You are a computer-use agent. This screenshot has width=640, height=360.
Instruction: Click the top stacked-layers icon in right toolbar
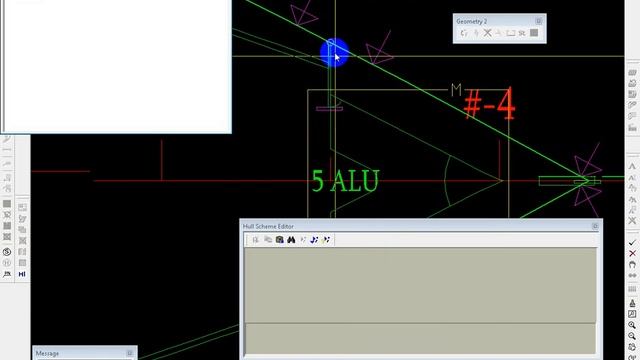(x=632, y=73)
